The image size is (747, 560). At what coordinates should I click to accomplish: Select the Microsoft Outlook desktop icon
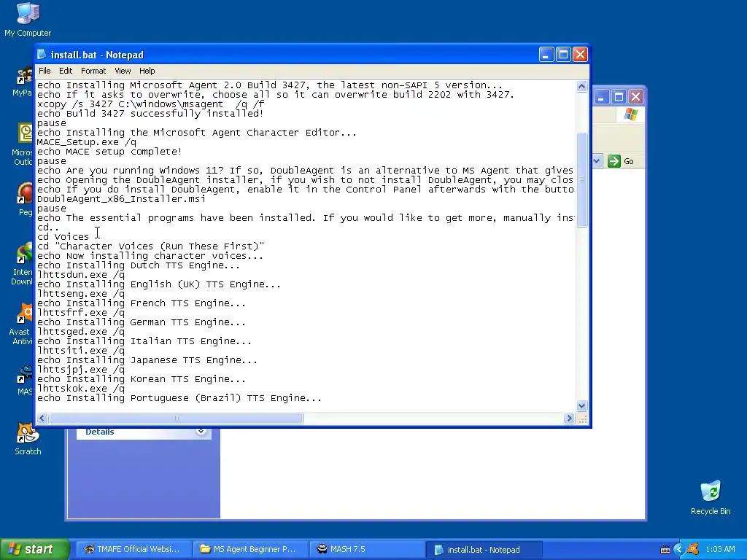pyautogui.click(x=23, y=144)
